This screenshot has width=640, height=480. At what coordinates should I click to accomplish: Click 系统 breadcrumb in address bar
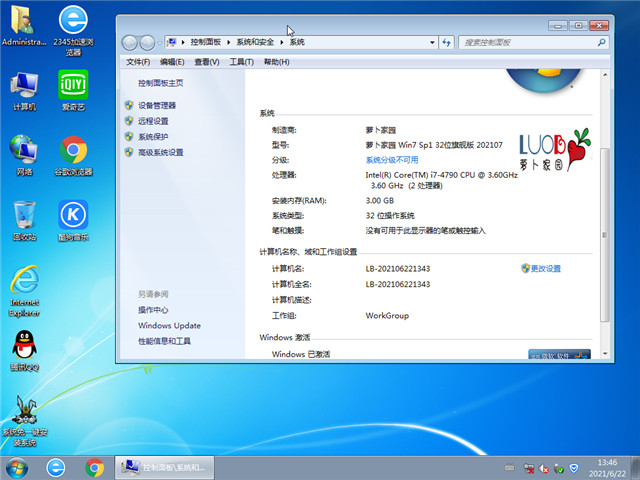[297, 42]
